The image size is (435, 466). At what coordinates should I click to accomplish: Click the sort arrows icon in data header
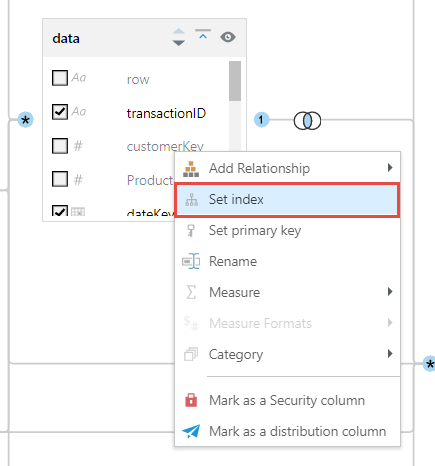click(x=179, y=37)
